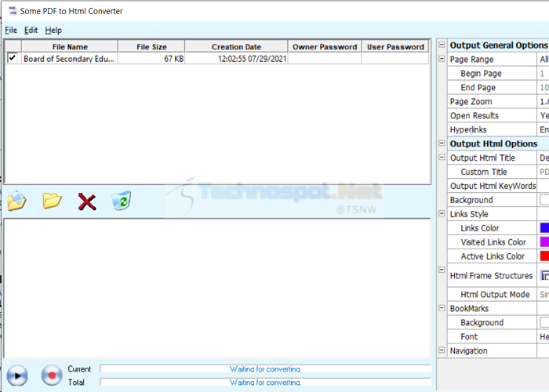Image resolution: width=549 pixels, height=392 pixels.
Task: Click the empty log output pane
Action: tap(216, 288)
